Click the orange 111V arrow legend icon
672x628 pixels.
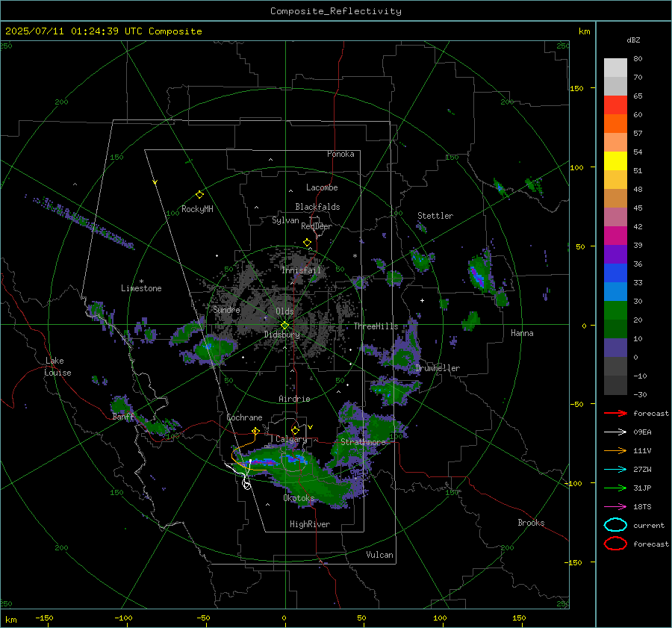615,450
